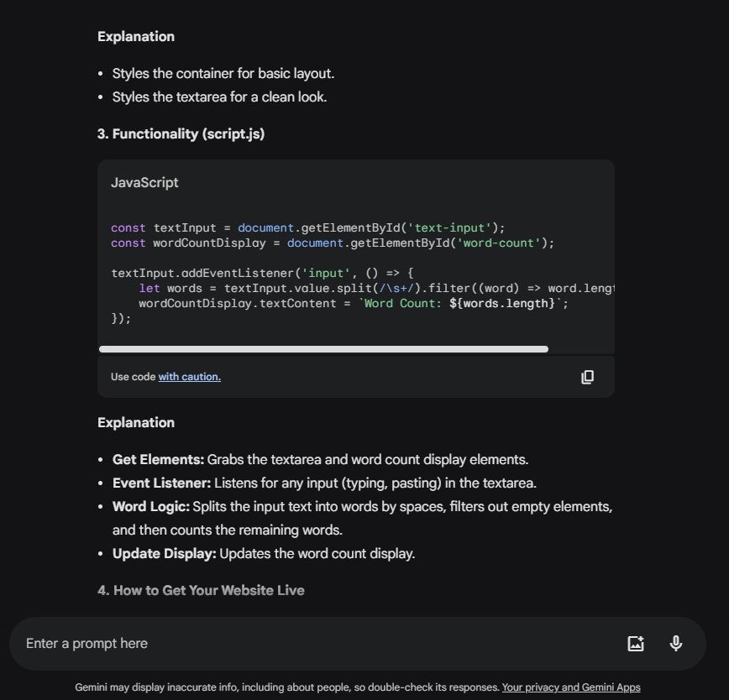Activate the microphone voice input icon
The image size is (729, 700).
[x=675, y=643]
